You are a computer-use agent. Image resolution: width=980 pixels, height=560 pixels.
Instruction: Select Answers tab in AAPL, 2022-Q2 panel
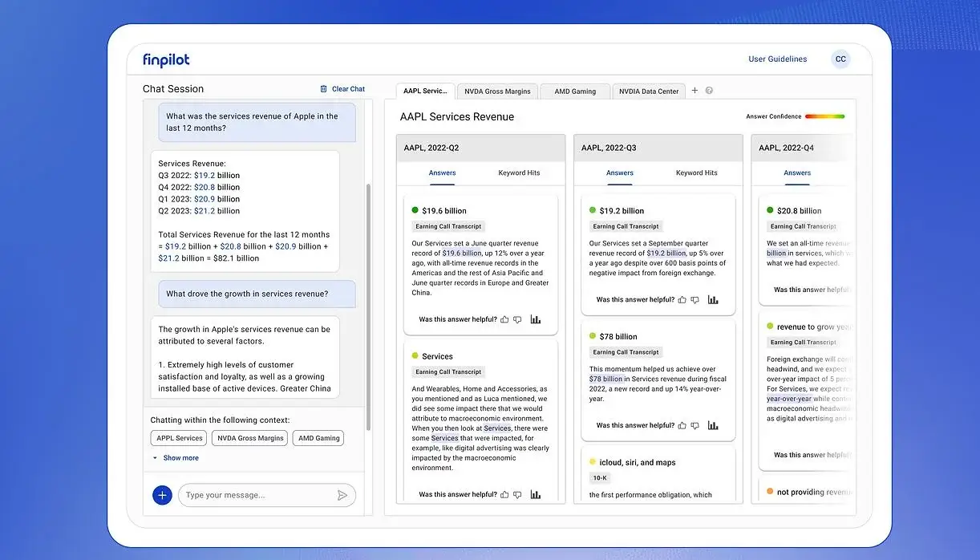click(442, 172)
